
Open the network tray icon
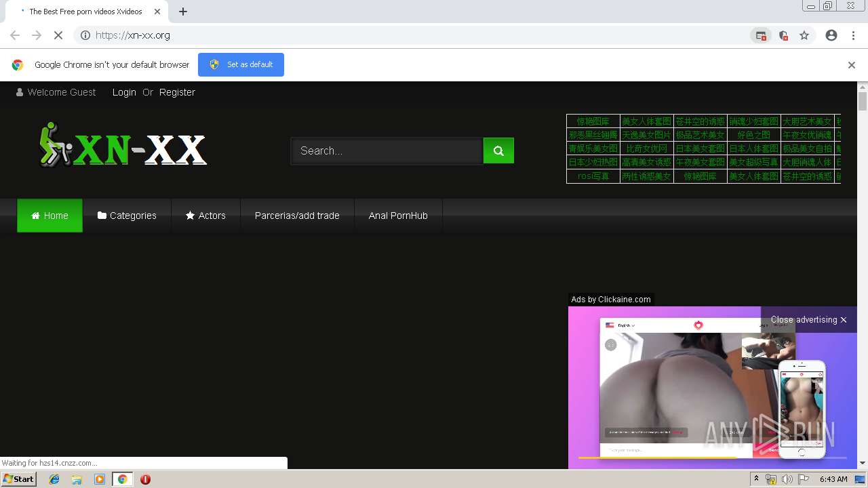coord(771,479)
